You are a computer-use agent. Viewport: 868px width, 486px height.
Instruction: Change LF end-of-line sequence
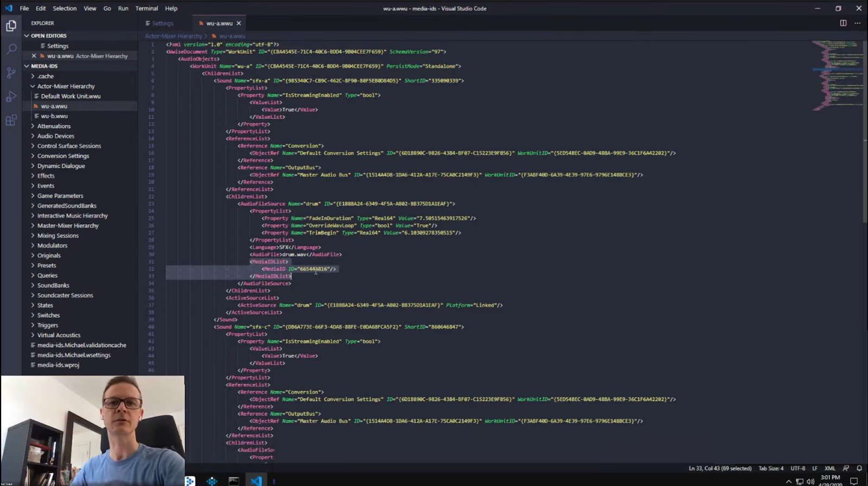coord(814,468)
